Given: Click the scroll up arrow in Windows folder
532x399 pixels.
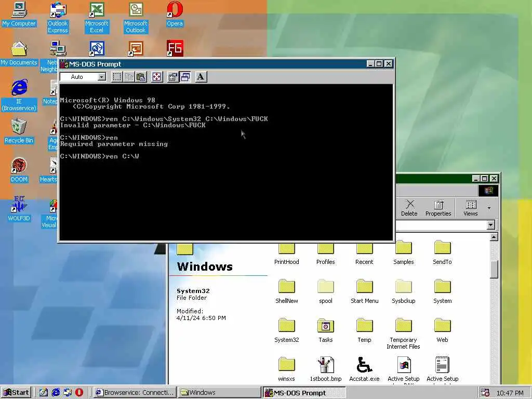Looking at the screenshot, I should [x=494, y=237].
